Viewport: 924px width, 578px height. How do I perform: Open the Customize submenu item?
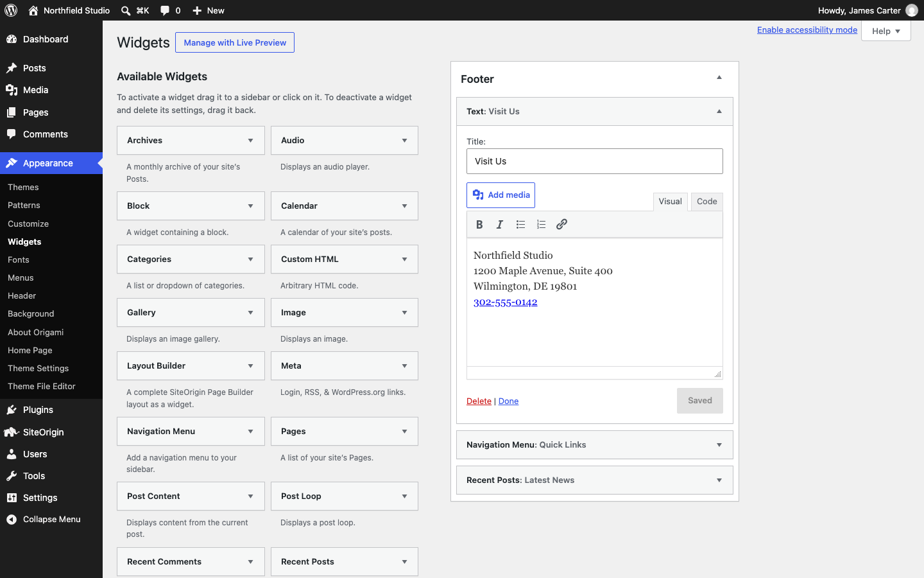pos(28,224)
